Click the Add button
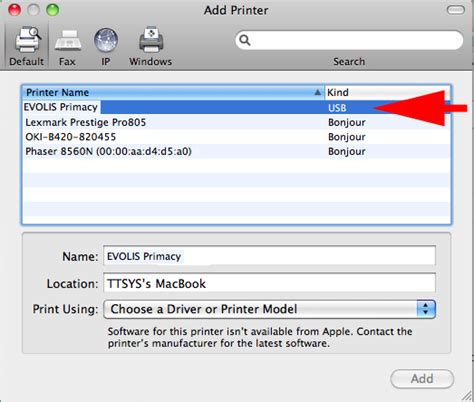The height and width of the screenshot is (402, 474). [422, 379]
